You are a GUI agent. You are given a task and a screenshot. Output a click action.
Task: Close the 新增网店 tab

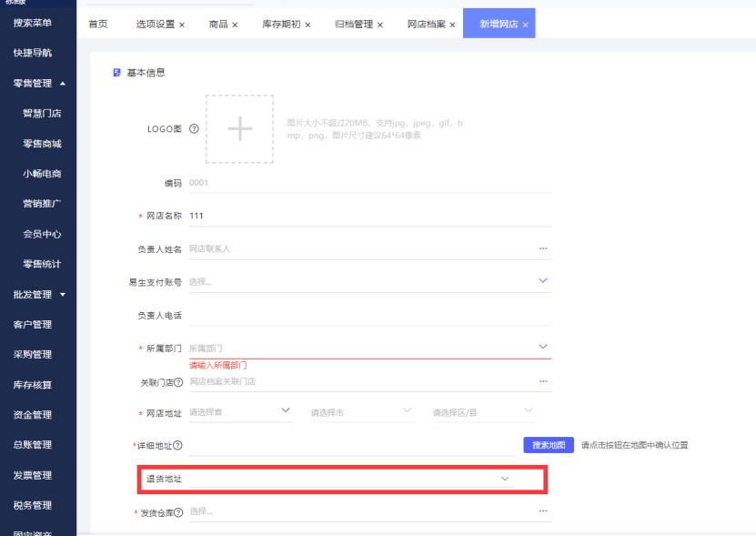pos(526,25)
